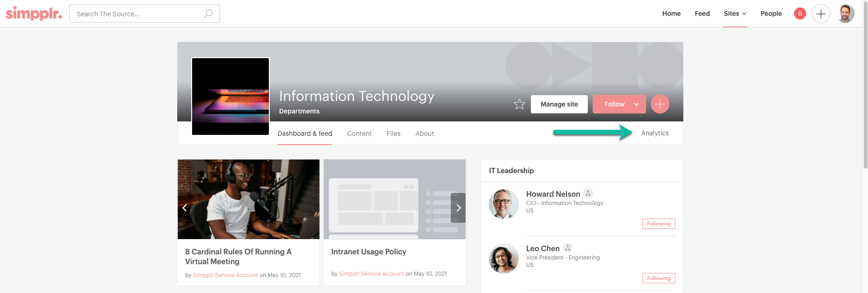Click the Follow button

pos(614,104)
